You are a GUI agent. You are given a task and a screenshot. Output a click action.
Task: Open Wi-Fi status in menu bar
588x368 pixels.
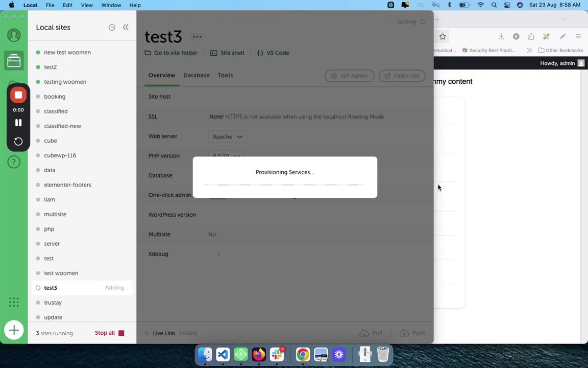(x=480, y=5)
